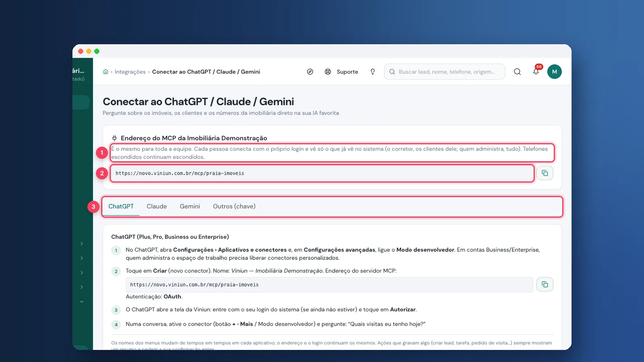Screen dimensions: 644x362
Task: Click the bold word "Autorizar" in step 3
Action: point(402,310)
